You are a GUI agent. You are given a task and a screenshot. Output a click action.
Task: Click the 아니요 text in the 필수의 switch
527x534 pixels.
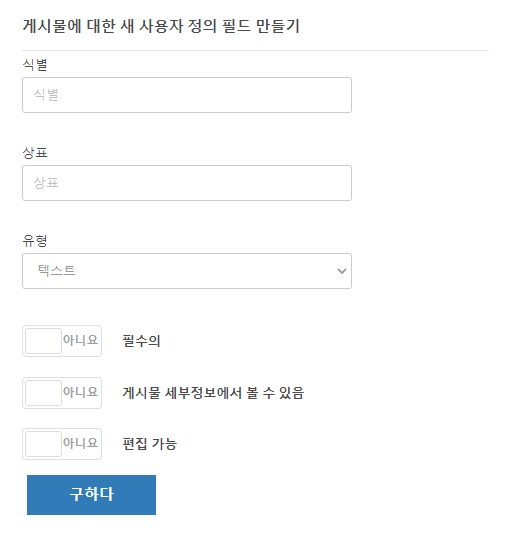click(81, 340)
